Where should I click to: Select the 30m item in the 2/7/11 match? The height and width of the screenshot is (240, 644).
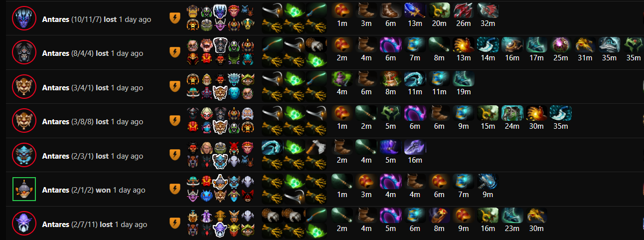536,216
